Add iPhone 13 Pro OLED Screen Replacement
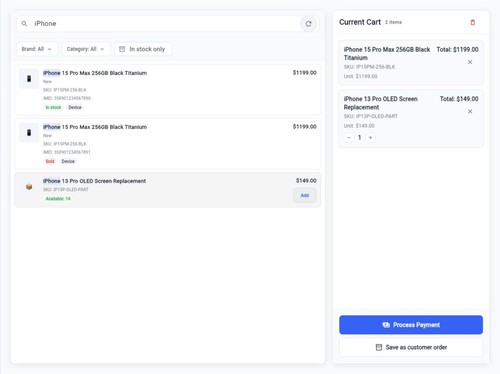This screenshot has width=500, height=374. tap(305, 195)
